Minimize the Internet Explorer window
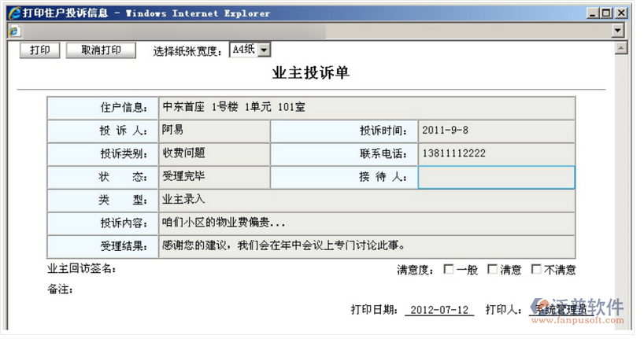644x339 pixels. click(x=592, y=13)
